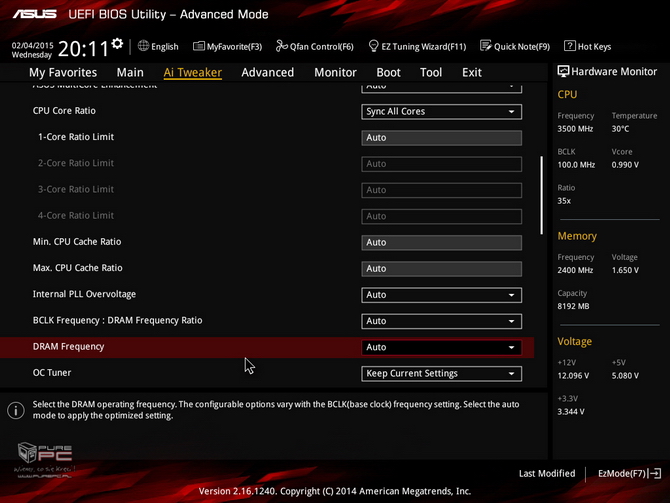
Task: Click 3-Core Ratio Limit Auto field
Action: point(441,190)
